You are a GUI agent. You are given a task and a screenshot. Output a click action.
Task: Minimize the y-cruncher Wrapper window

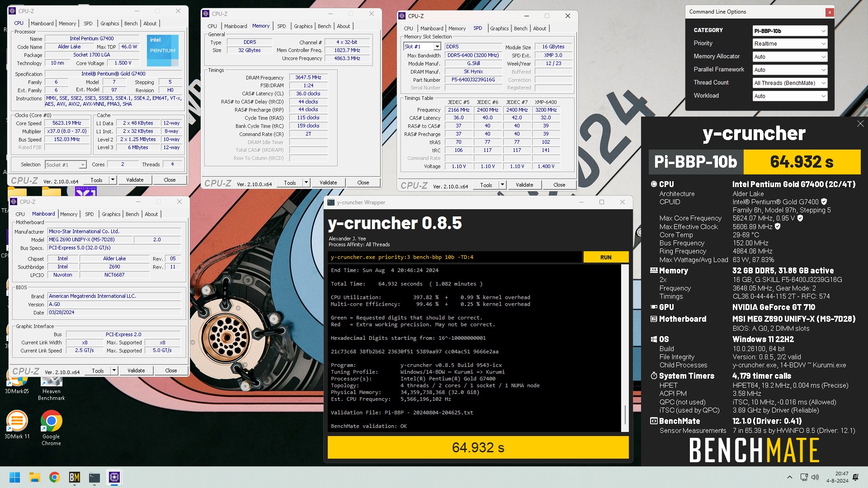click(581, 202)
